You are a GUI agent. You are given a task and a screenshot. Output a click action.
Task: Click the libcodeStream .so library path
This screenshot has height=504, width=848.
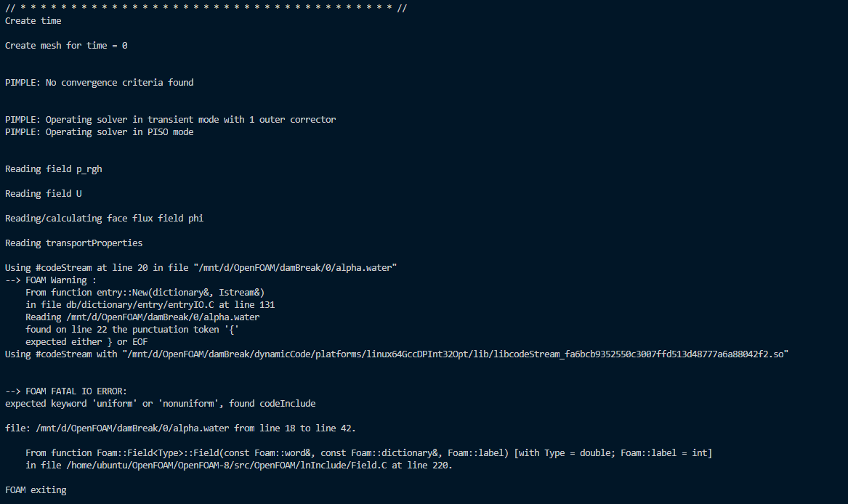(x=456, y=354)
